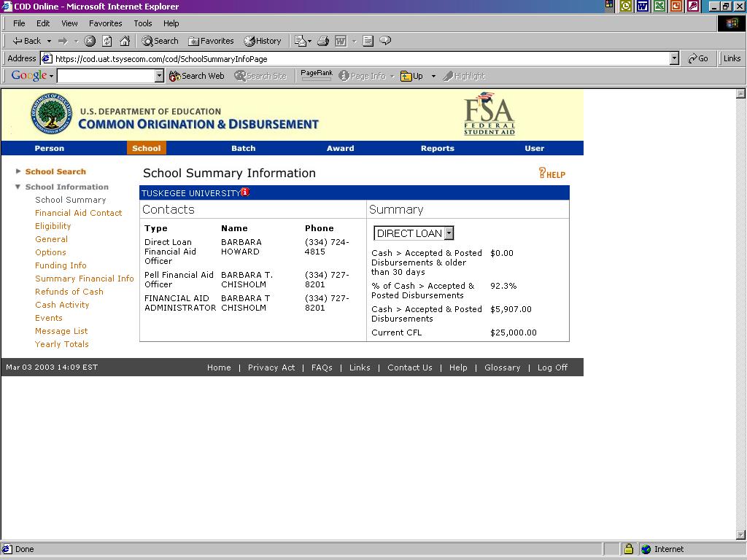Click the vertical scrollbar down arrow
The image size is (747, 560).
[x=740, y=534]
